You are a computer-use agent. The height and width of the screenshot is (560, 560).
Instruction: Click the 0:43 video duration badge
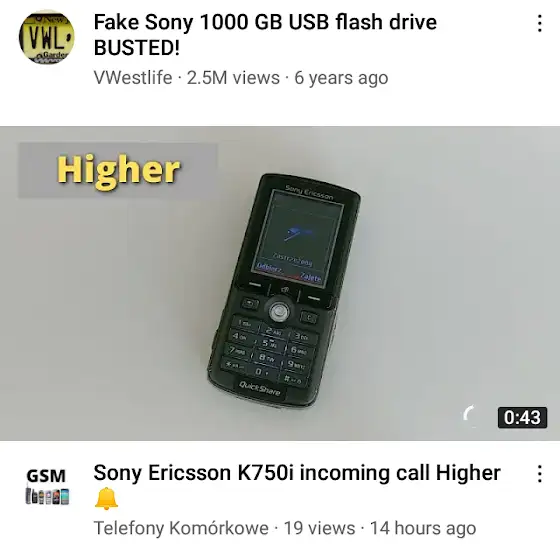(522, 417)
